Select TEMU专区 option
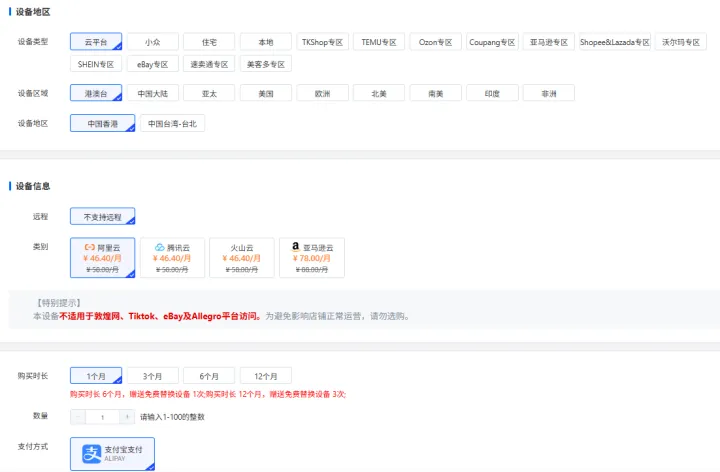This screenshot has width=720, height=472. pyautogui.click(x=379, y=42)
